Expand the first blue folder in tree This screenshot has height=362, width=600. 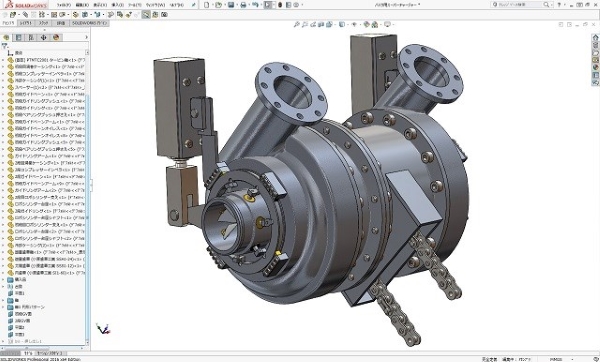click(3, 280)
